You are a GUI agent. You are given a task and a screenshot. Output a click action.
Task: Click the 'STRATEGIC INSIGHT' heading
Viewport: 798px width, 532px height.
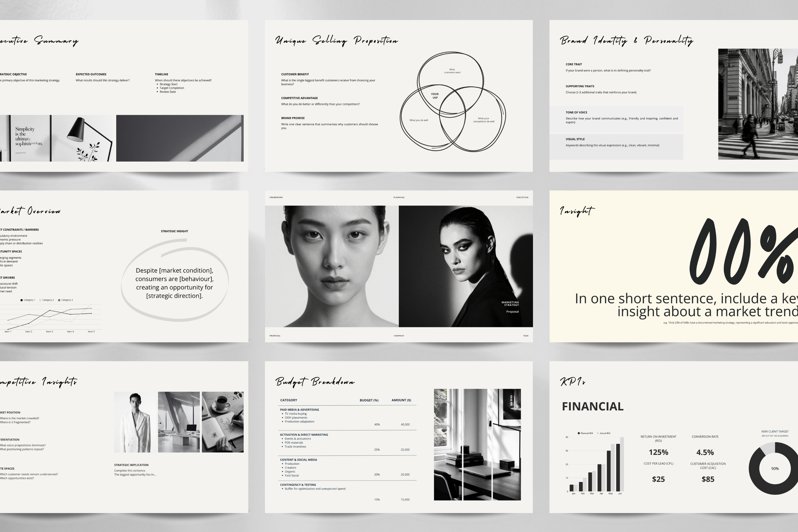tap(174, 231)
